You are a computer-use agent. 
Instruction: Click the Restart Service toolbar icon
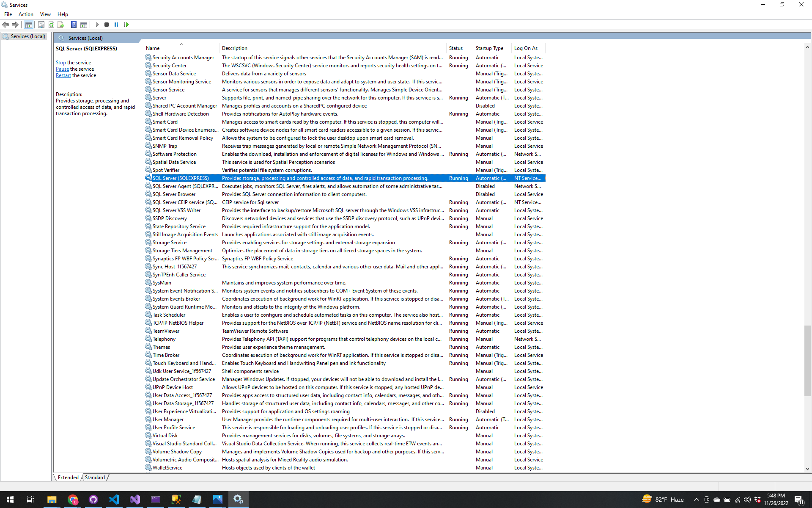(126, 25)
